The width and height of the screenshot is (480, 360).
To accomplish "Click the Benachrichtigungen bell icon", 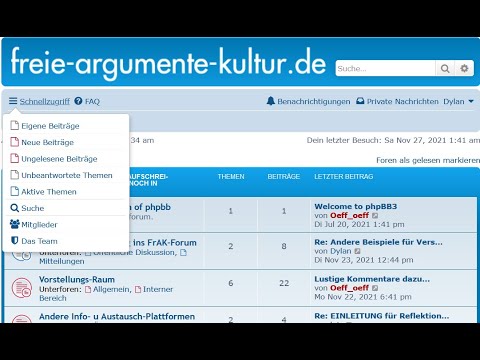I will pyautogui.click(x=271, y=101).
